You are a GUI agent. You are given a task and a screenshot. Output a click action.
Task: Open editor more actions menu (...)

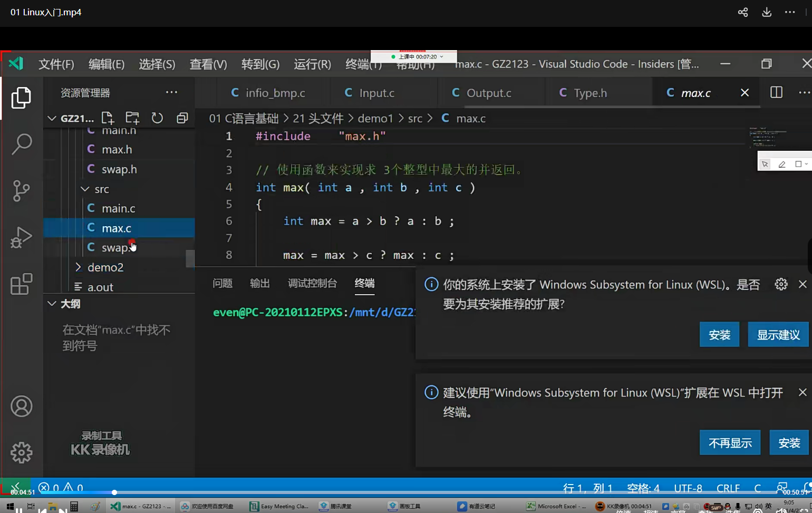(x=804, y=92)
